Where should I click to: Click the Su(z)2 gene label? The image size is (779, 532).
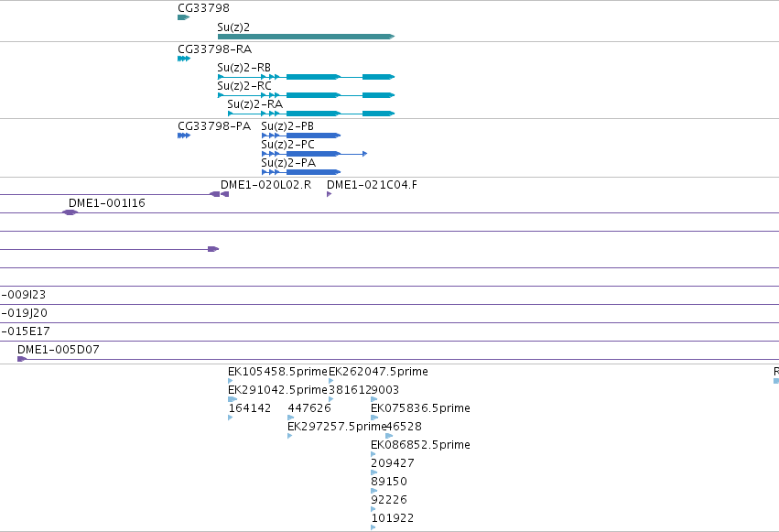(x=233, y=27)
